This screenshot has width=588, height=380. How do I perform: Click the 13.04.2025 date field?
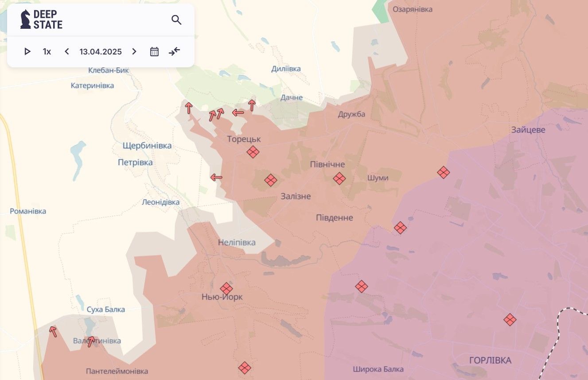coord(101,52)
